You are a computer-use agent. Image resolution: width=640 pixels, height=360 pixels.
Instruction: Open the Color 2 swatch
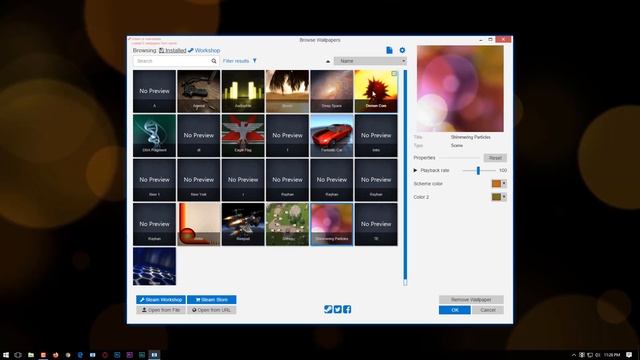click(x=499, y=197)
